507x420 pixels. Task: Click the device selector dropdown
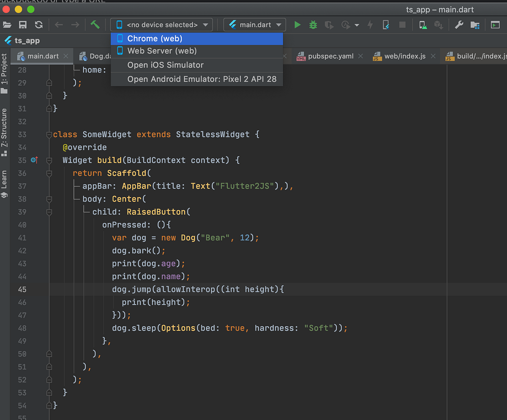163,25
